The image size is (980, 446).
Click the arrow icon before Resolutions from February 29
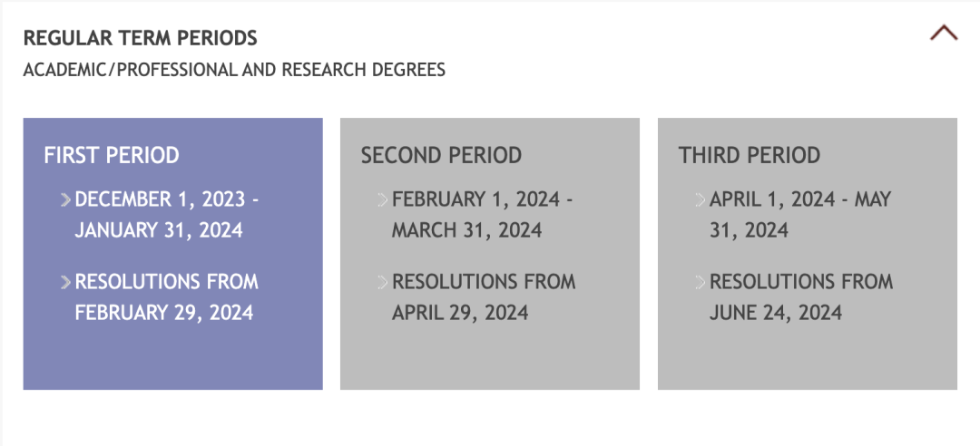pyautogui.click(x=65, y=282)
